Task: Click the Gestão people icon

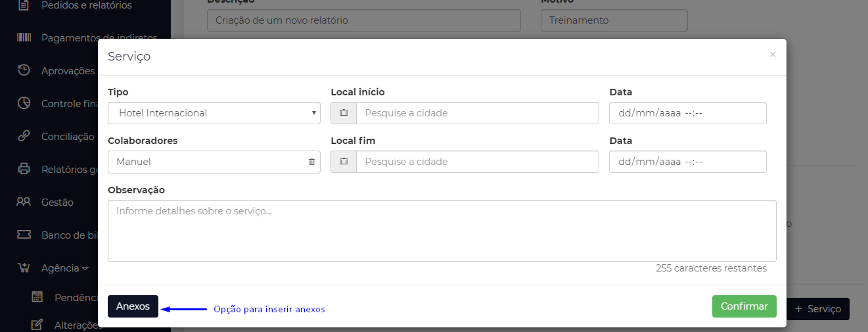Action: pos(24,202)
